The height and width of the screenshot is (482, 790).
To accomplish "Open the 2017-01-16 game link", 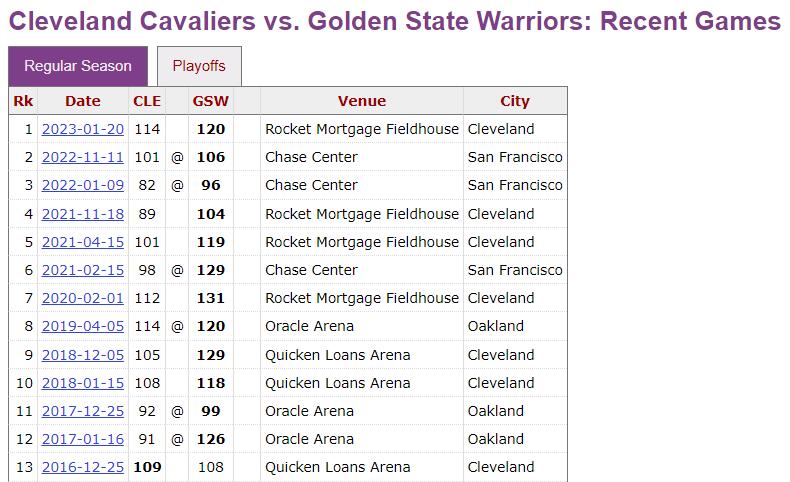I will pos(83,439).
